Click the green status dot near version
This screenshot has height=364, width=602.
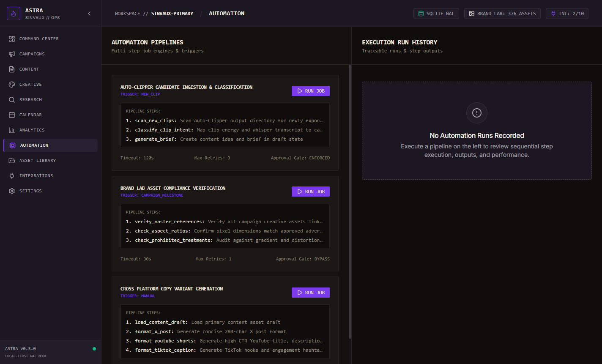[x=94, y=349]
